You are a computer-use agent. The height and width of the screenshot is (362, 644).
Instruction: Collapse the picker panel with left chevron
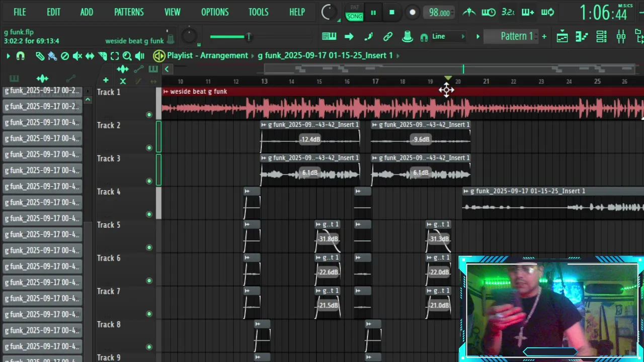167,69
